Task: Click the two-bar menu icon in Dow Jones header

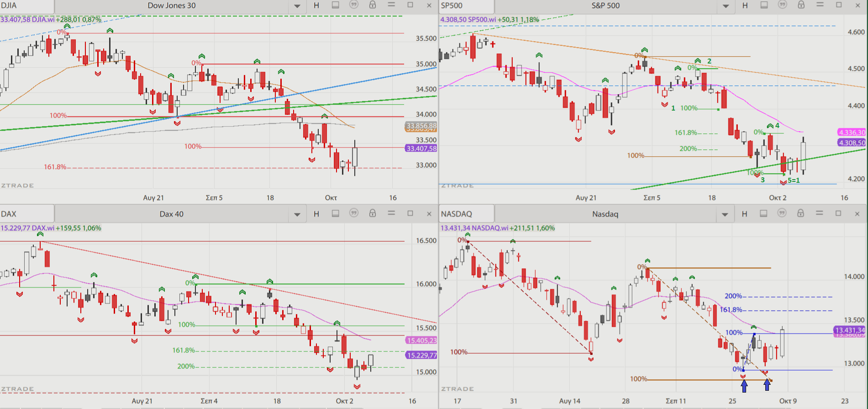Action: click(391, 5)
